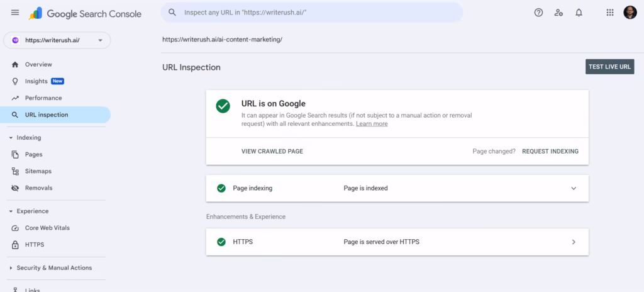Click the Pages documents icon
This screenshot has width=644, height=292.
point(15,155)
